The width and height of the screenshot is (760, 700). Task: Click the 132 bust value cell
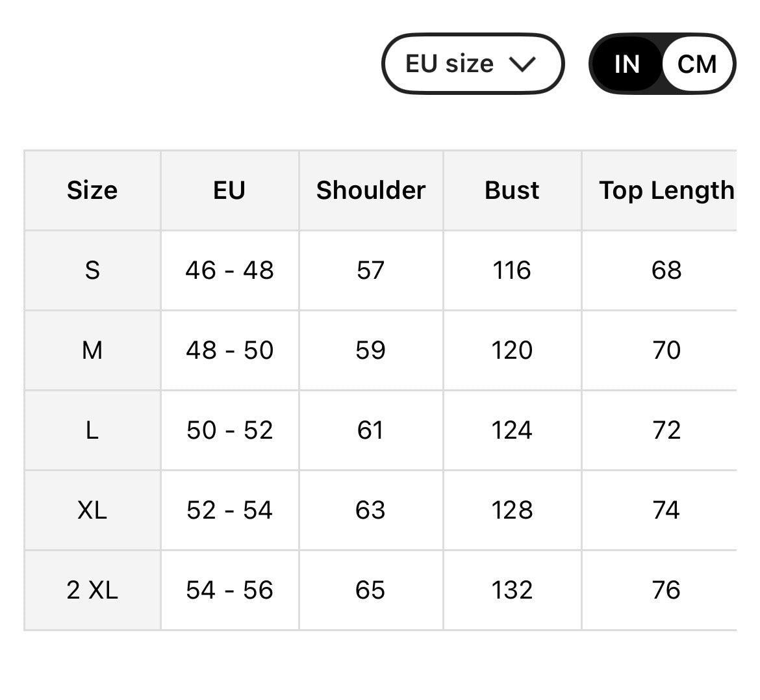[x=512, y=590]
